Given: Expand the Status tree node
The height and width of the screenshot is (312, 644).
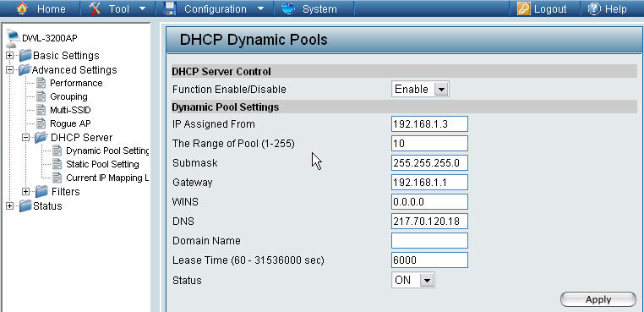Looking at the screenshot, I should 10,205.
